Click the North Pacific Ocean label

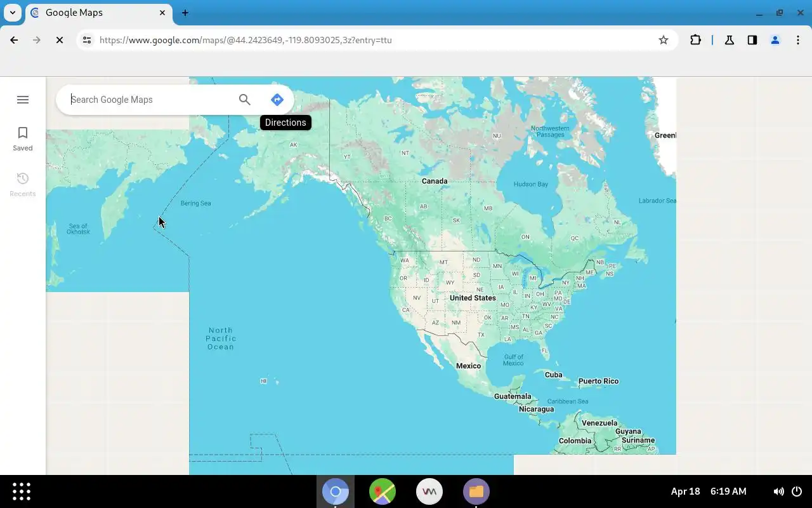[x=220, y=338]
